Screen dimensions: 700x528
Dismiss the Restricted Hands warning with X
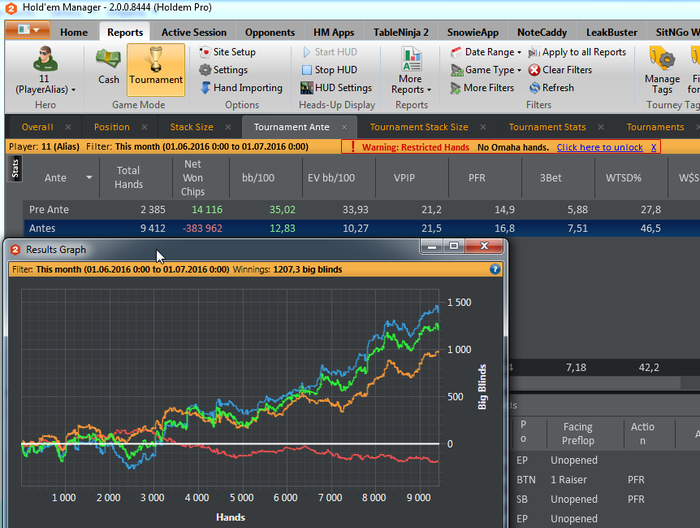(654, 147)
